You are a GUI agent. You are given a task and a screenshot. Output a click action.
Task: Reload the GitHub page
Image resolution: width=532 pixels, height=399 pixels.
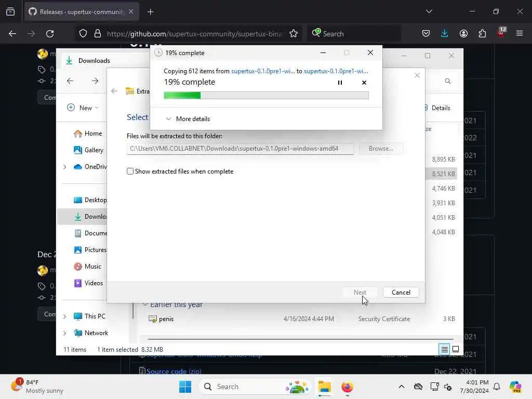(x=50, y=34)
